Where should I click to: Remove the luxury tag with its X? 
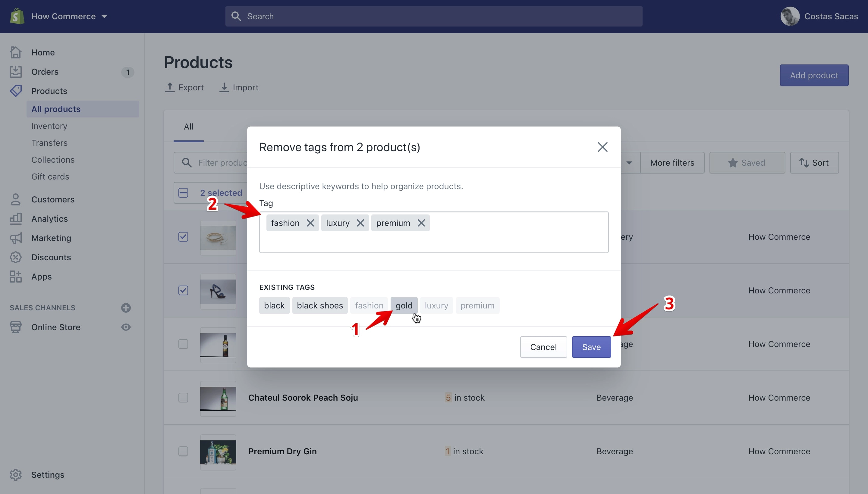pos(360,223)
